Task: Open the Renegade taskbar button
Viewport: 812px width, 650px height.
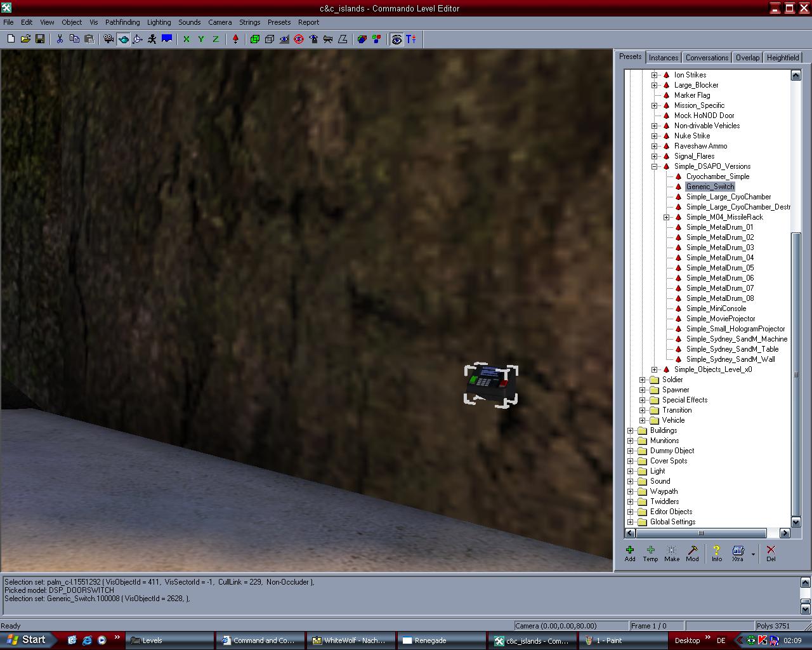Action: coord(430,640)
